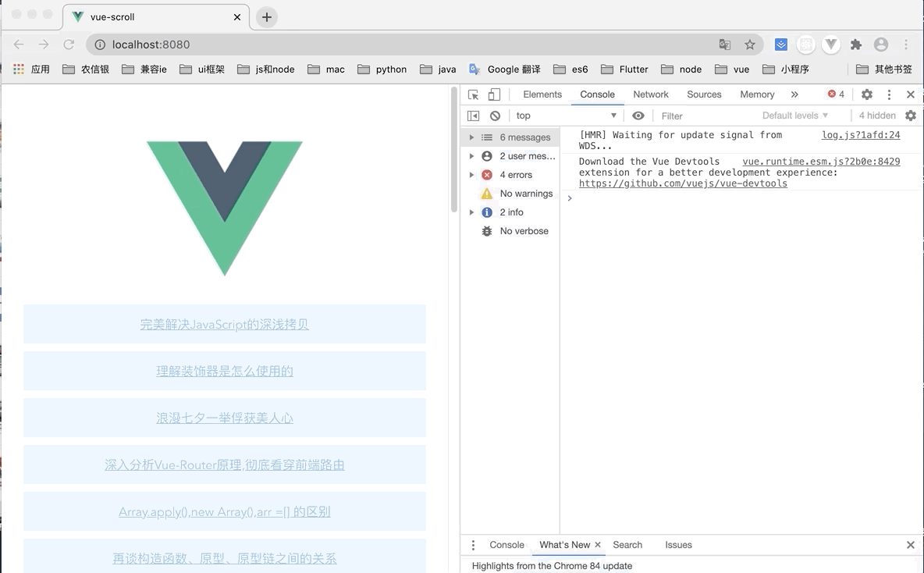Screen dimensions: 924x573
Task: Expand the 2 user messages group
Action: tap(471, 156)
